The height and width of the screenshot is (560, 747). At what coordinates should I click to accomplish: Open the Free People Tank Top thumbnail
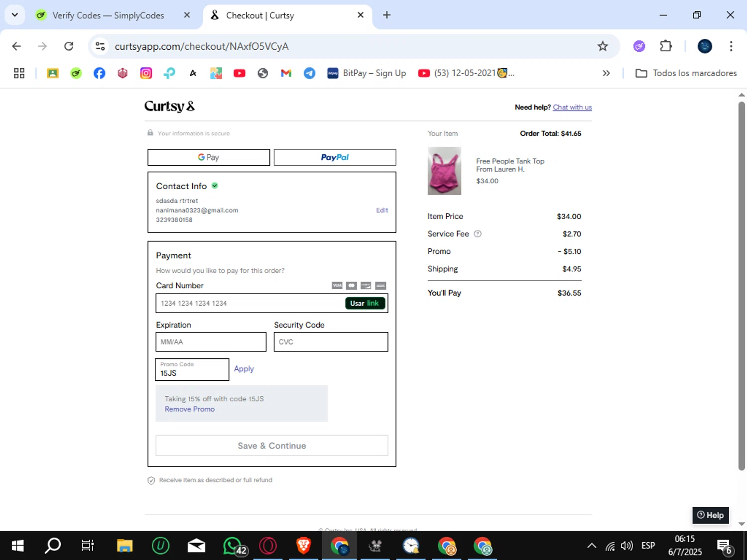click(444, 170)
